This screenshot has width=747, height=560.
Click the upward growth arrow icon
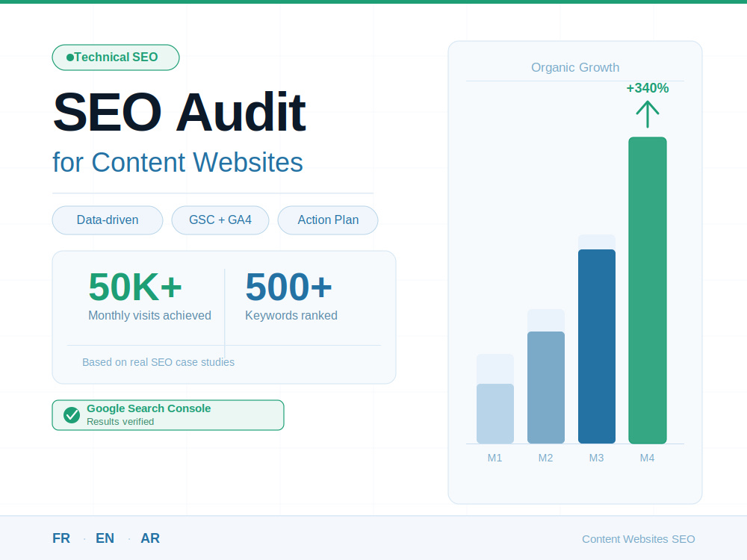(648, 114)
